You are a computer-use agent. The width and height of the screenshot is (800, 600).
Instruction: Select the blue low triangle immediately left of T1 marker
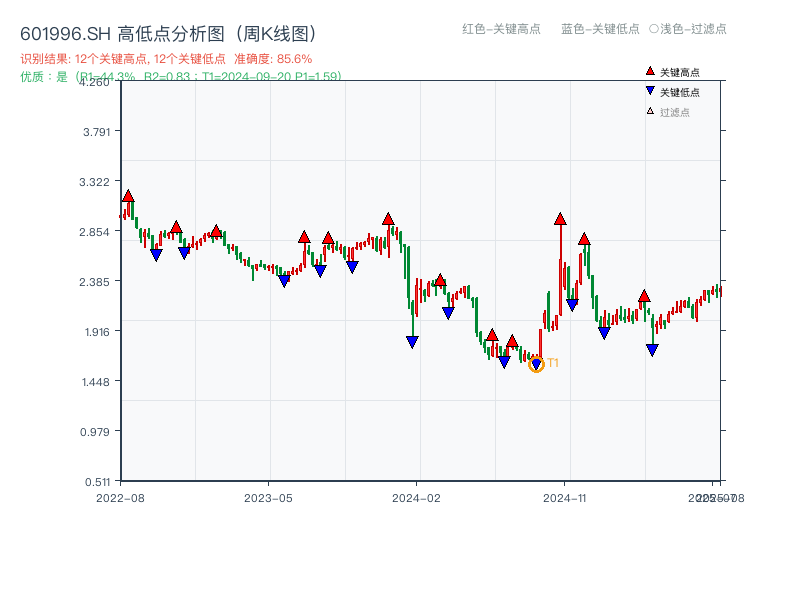[504, 362]
